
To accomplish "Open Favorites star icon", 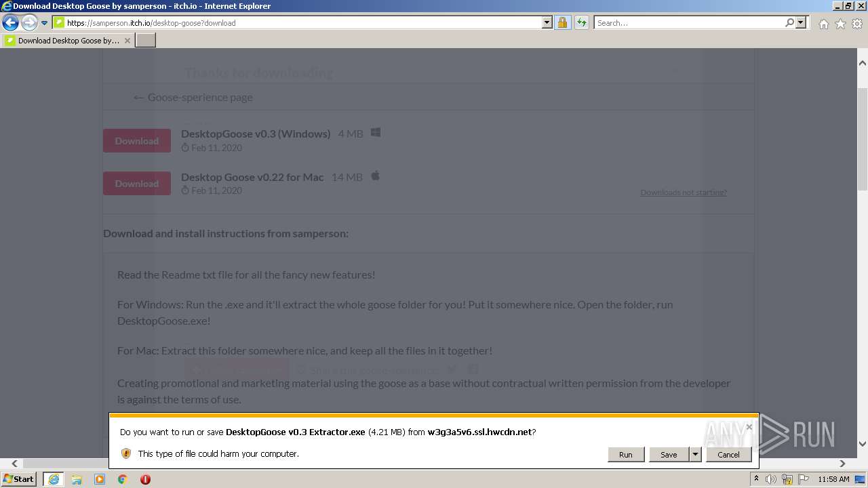I will [x=840, y=24].
